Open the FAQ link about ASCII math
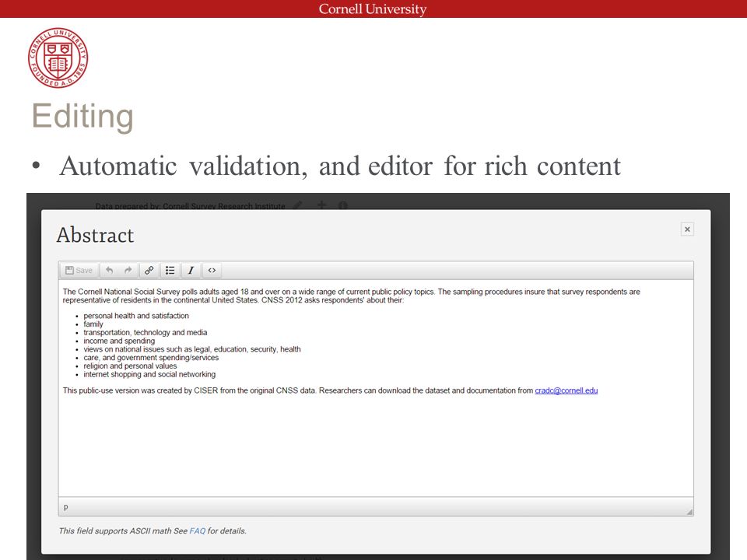Screen dimensions: 747x560 click(x=197, y=531)
